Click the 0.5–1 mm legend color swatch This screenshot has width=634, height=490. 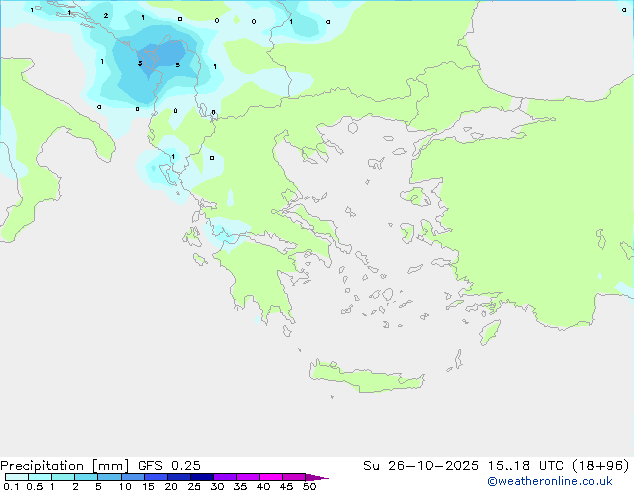click(40, 477)
